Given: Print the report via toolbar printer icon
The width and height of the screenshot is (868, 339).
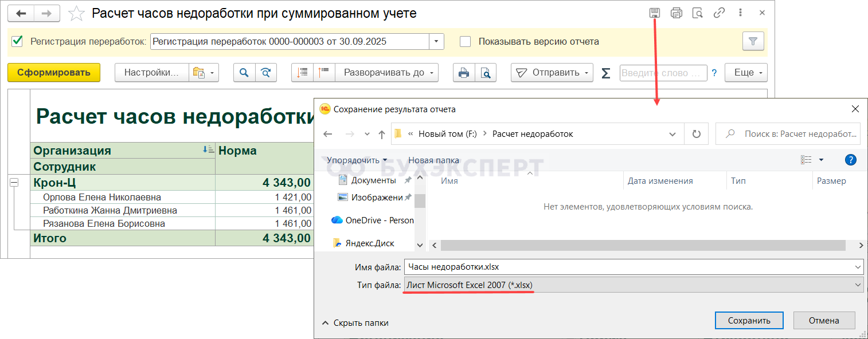Looking at the screenshot, I should click(464, 73).
